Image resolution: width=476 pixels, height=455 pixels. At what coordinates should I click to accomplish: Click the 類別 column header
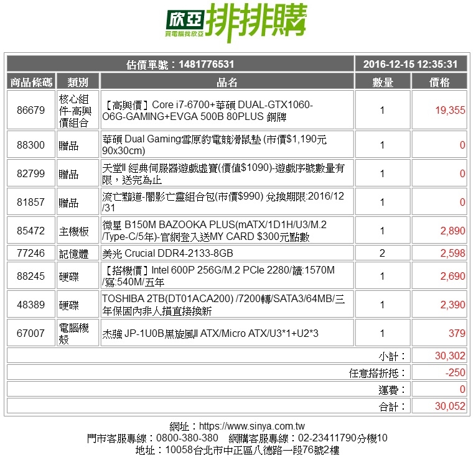(x=78, y=81)
